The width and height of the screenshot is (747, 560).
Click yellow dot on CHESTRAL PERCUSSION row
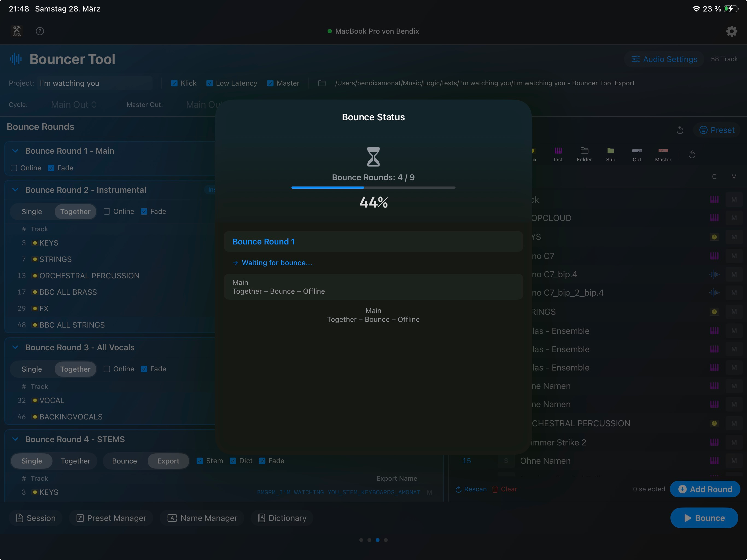[714, 423]
